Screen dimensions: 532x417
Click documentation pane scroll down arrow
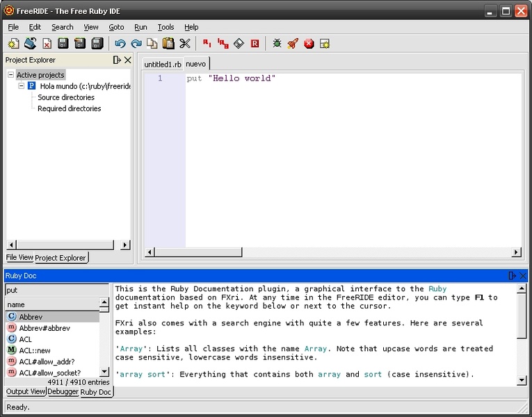tap(522, 380)
